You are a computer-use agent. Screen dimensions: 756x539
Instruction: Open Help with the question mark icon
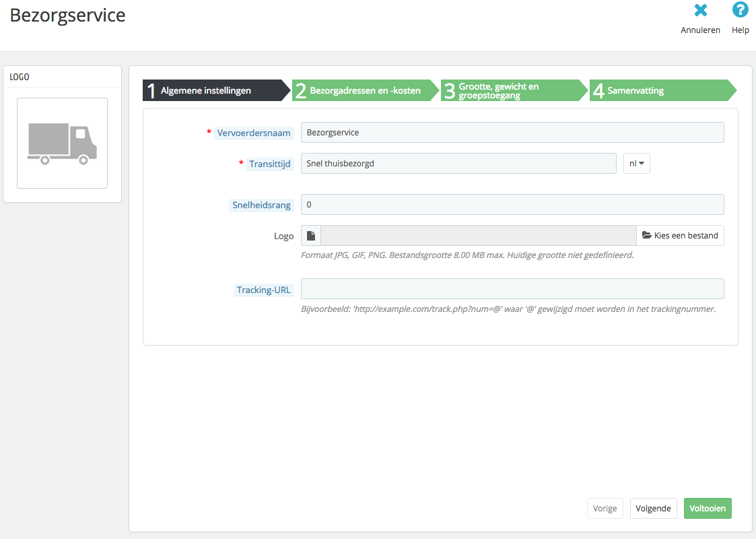tap(740, 10)
